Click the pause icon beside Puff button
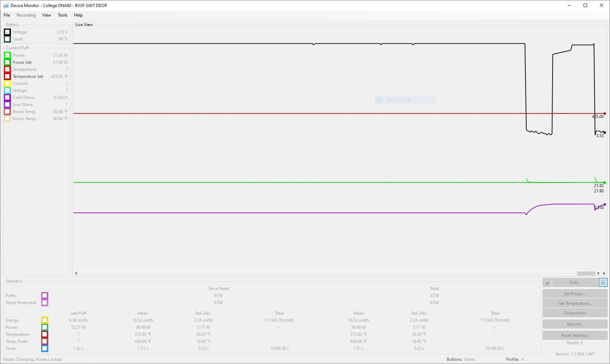Viewport: 610px width, 364px height. tap(603, 282)
